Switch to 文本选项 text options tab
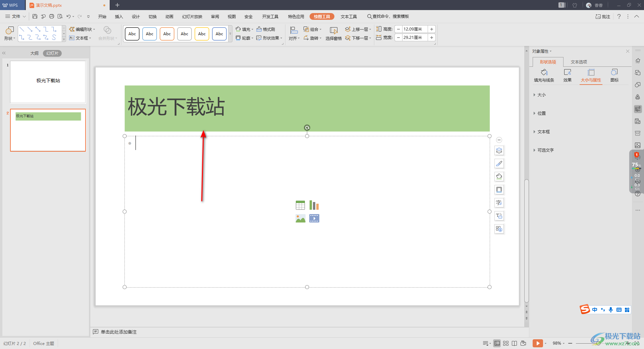Screen dimensions: 644x349 [x=579, y=62]
